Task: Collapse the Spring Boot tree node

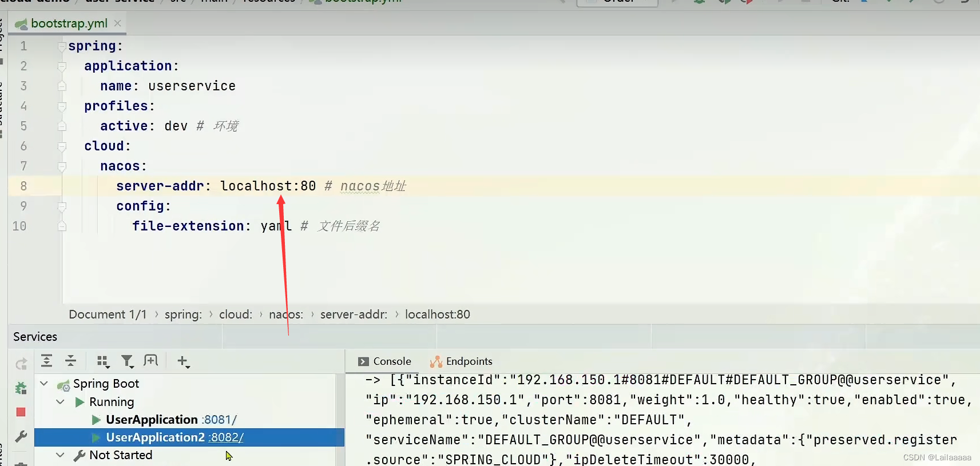Action: tap(44, 384)
